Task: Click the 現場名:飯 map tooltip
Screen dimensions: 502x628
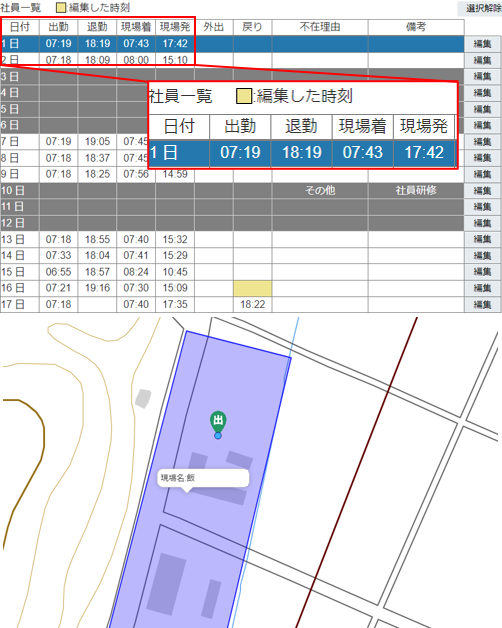Action: click(x=203, y=478)
